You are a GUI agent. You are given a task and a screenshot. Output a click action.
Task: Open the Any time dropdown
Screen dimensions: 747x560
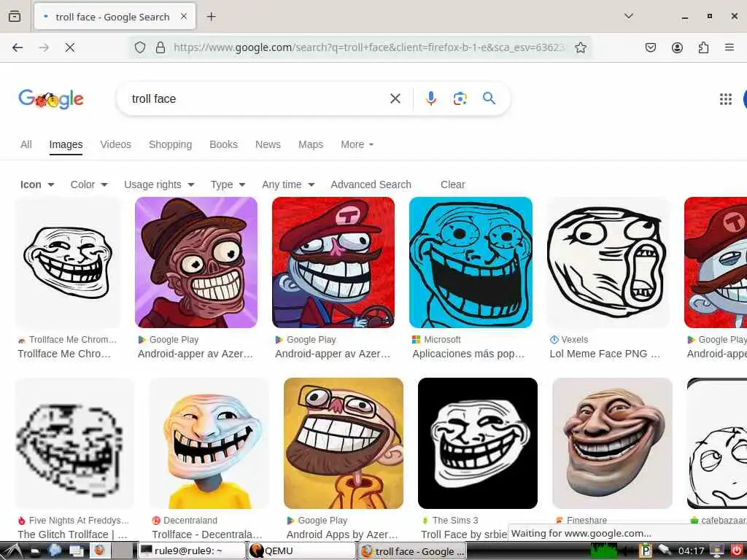click(x=288, y=184)
